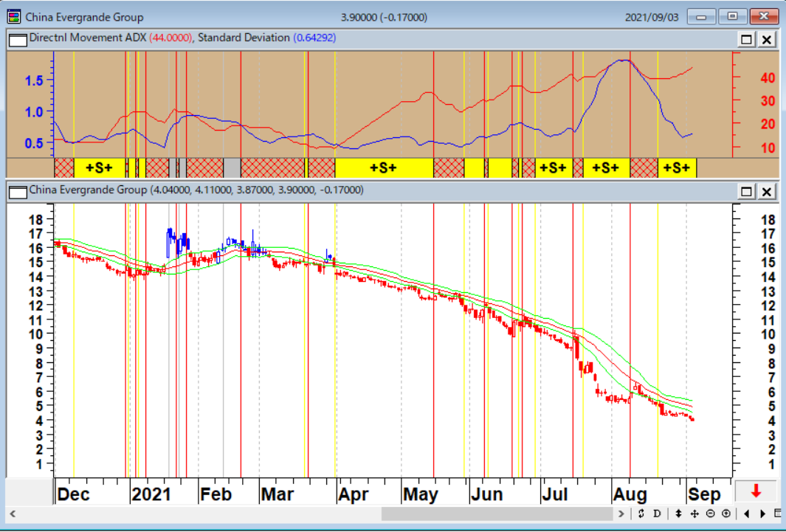
Task: Maximize the China Evergrande Group window
Action: (732, 17)
